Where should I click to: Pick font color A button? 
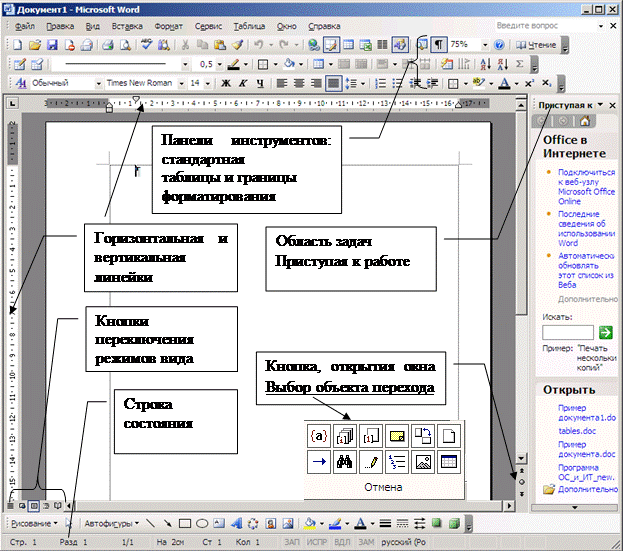click(504, 83)
